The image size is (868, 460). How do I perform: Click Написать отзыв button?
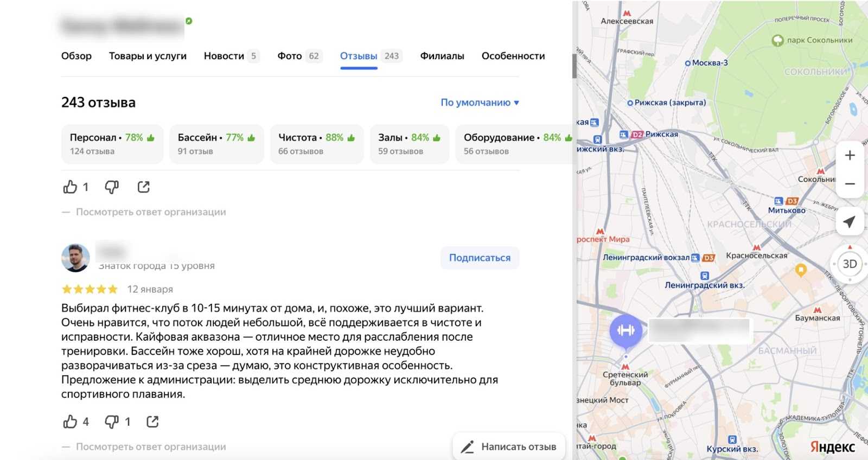coord(509,447)
